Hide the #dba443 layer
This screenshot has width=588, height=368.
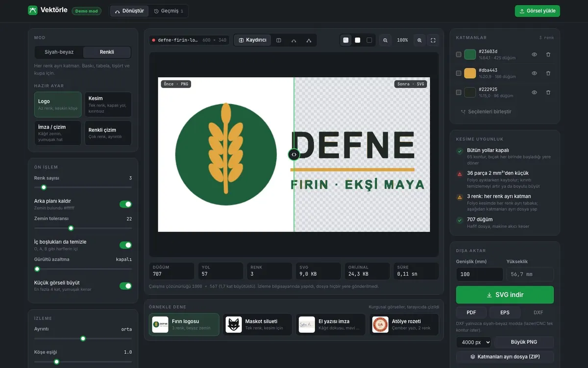[535, 73]
